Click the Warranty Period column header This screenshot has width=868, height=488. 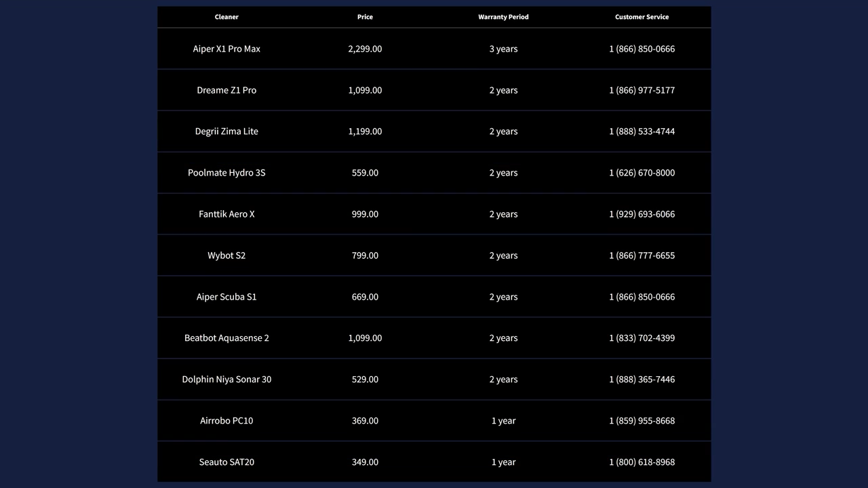click(x=503, y=17)
